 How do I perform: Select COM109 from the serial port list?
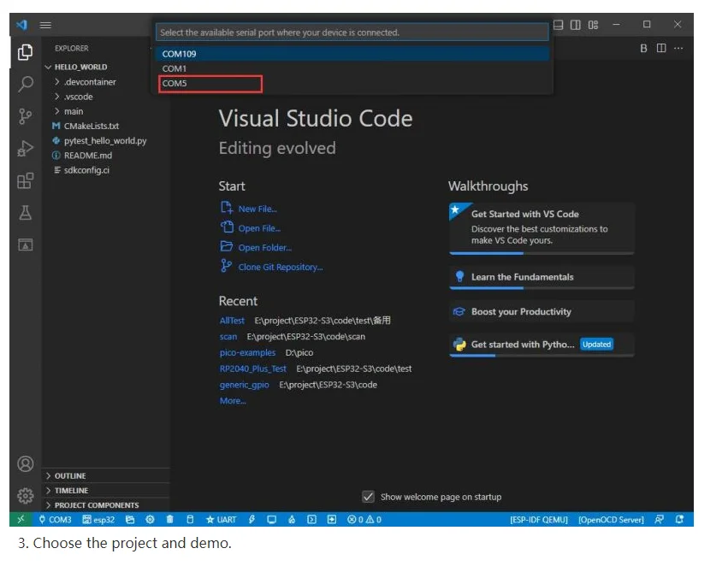click(x=352, y=54)
